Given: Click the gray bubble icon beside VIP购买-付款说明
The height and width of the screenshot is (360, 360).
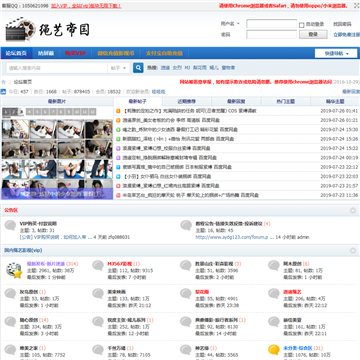Looking at the screenshot, I should coord(10,226).
